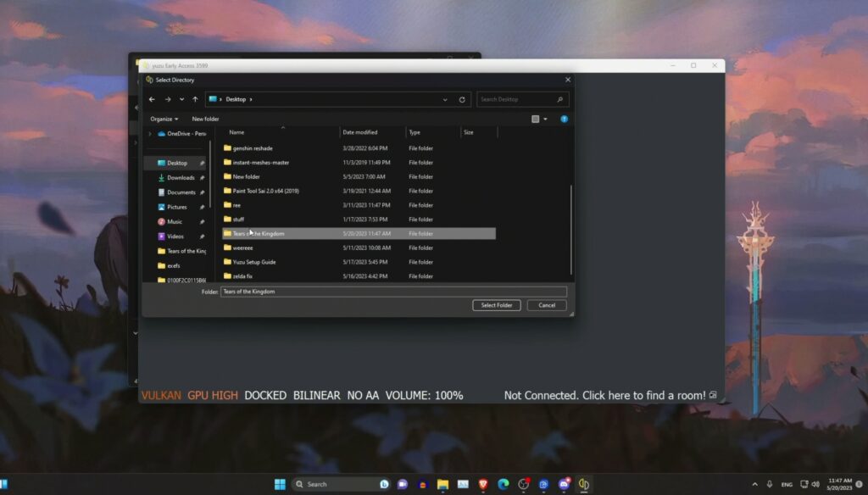868x495 pixels.
Task: Click the Folder name input field
Action: [393, 292]
